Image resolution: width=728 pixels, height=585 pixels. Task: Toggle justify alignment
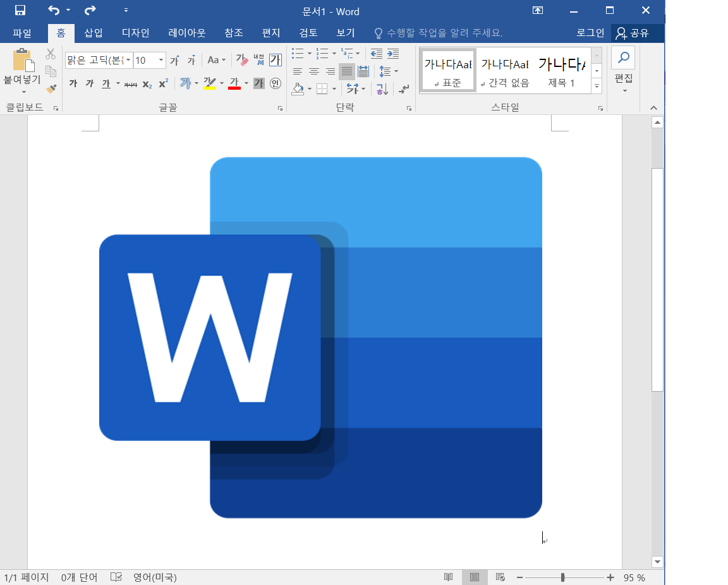pyautogui.click(x=347, y=71)
